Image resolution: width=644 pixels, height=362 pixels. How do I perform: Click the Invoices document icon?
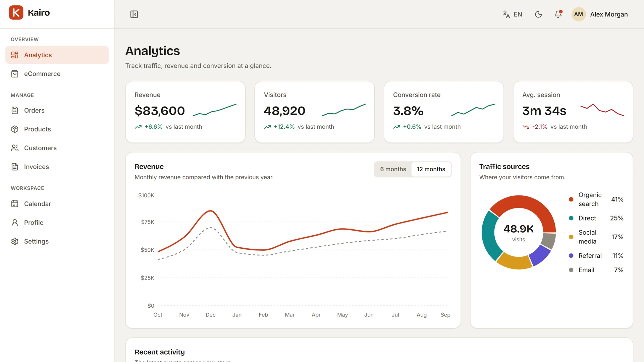(15, 167)
